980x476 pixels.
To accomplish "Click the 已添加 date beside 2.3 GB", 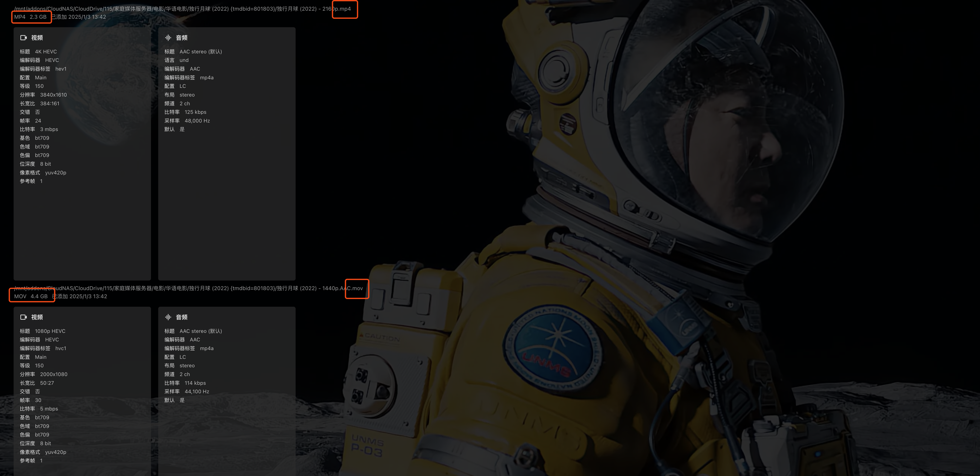I will pos(79,17).
